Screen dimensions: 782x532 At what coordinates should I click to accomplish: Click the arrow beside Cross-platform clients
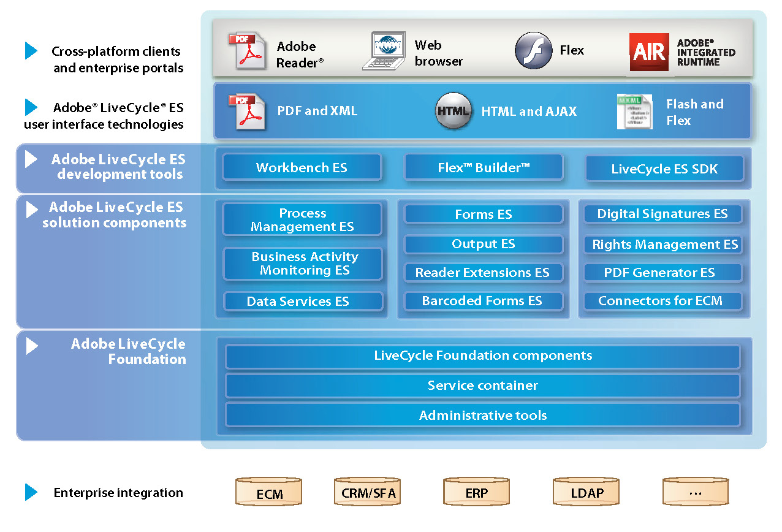click(x=31, y=51)
